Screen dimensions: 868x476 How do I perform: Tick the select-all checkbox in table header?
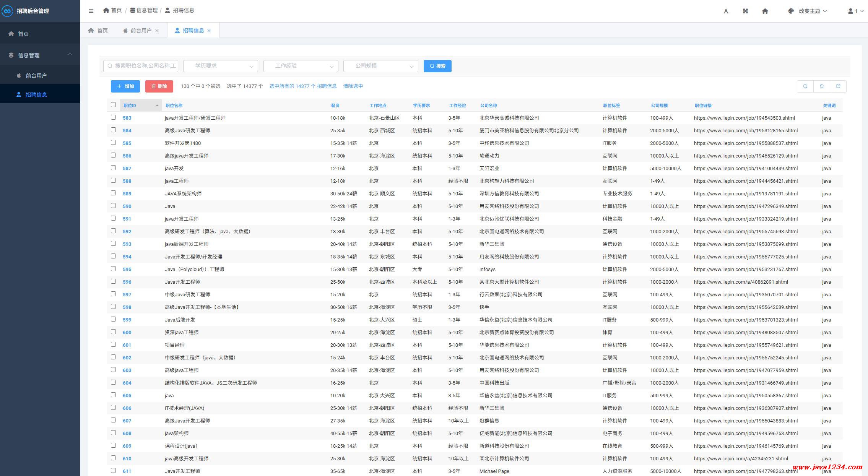(x=113, y=105)
